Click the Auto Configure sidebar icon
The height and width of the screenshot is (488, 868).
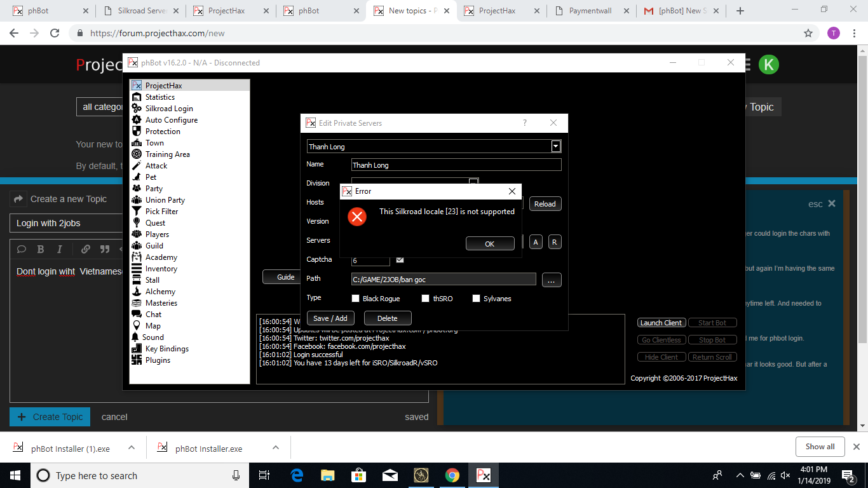click(137, 120)
